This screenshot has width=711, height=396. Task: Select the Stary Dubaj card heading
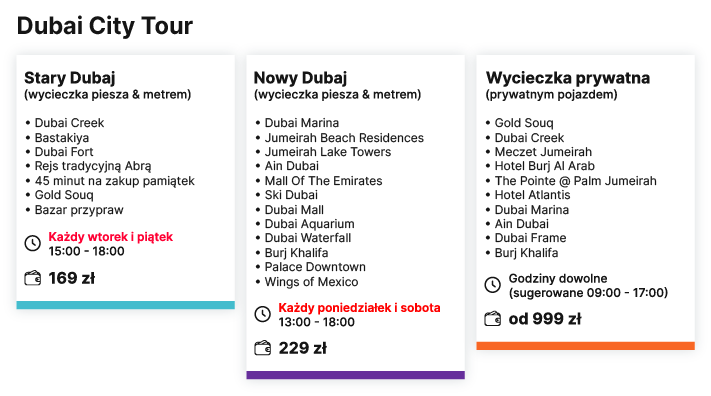point(70,78)
